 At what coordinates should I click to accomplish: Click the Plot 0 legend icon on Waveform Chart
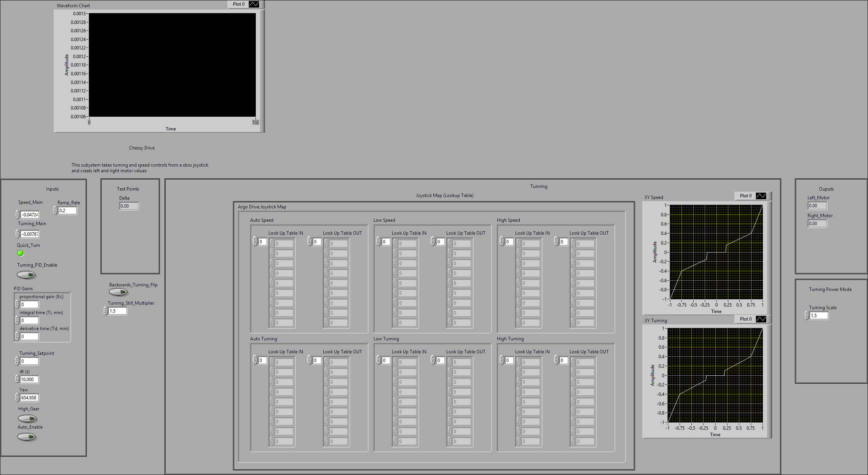point(254,4)
